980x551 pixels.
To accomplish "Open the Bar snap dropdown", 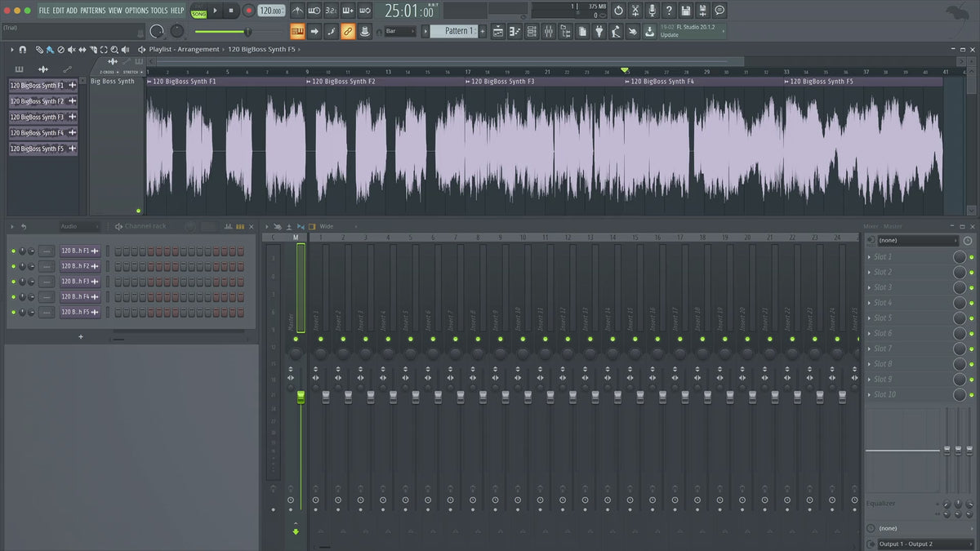I will point(400,31).
